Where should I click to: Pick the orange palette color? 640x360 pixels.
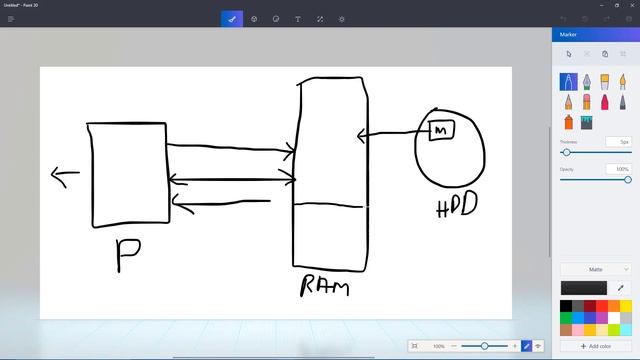pyautogui.click(x=614, y=306)
